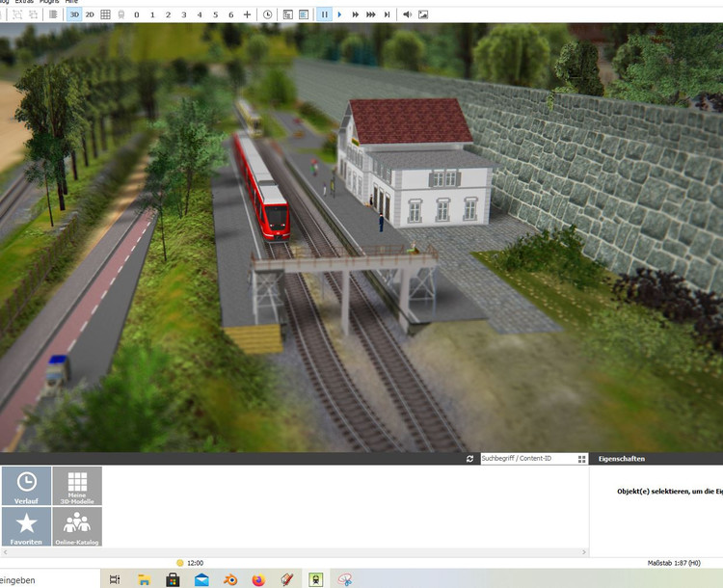Image resolution: width=723 pixels, height=588 pixels.
Task: Click the Maßstab 1:87 (H0) status text
Action: [x=674, y=563]
